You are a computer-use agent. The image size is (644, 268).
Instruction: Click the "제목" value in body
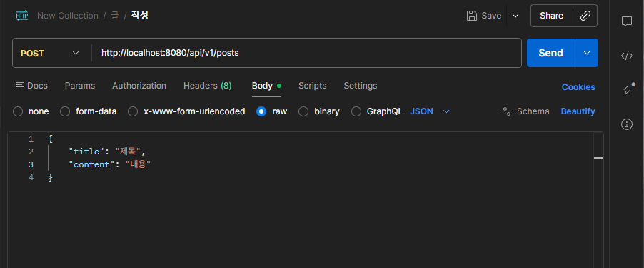(x=128, y=152)
